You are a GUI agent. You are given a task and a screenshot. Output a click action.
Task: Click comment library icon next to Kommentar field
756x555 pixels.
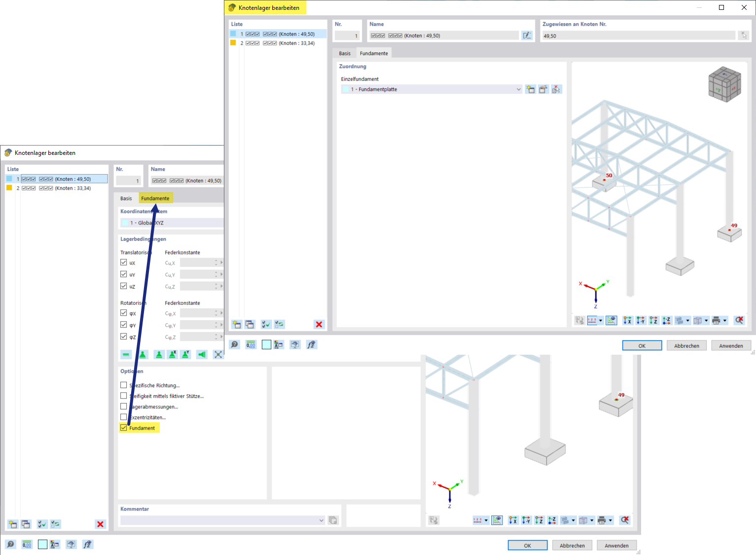pos(333,520)
